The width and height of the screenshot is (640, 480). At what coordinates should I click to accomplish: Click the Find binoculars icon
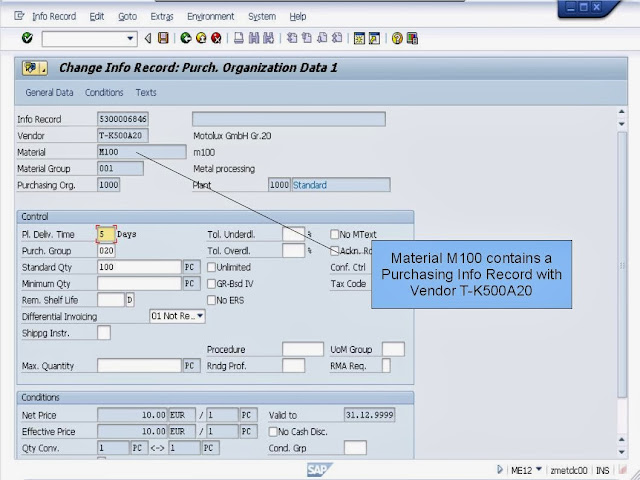click(x=254, y=38)
